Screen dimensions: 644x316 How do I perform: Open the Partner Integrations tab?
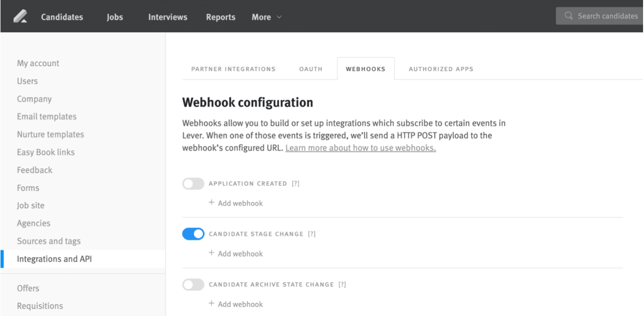click(x=233, y=69)
